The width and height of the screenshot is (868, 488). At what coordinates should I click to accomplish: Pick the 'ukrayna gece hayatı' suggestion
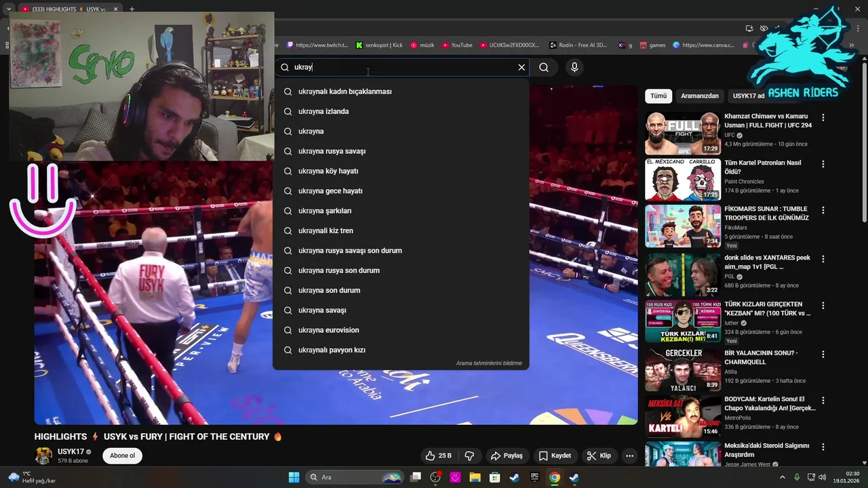pyautogui.click(x=401, y=191)
